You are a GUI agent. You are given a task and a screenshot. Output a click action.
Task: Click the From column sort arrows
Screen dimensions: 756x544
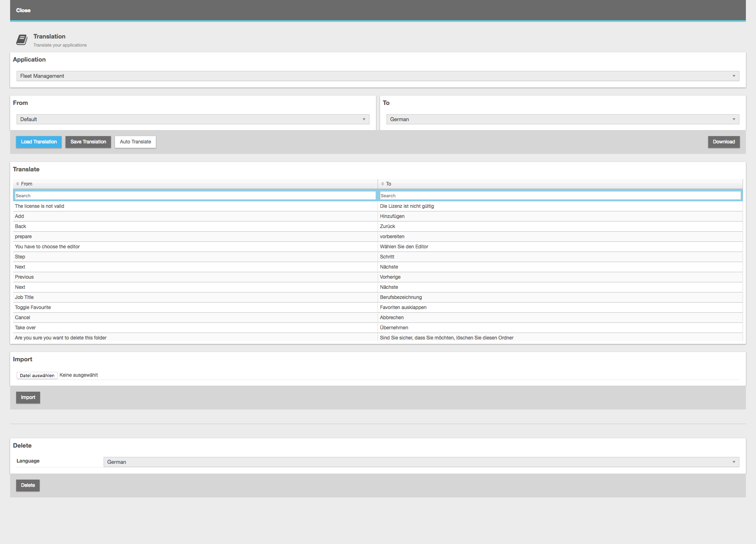[17, 184]
